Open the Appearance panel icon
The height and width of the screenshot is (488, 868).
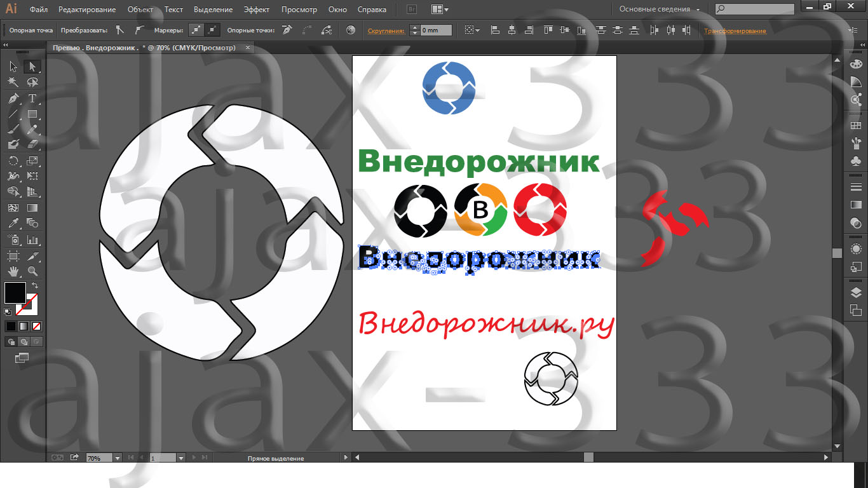(x=856, y=249)
